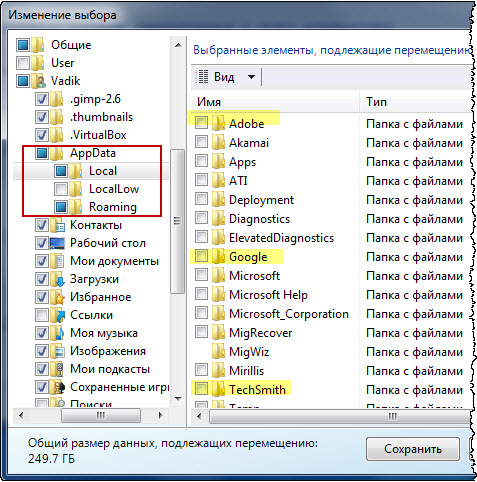477x482 pixels.
Task: Select the Diagnostics folder name
Action: pos(259,219)
